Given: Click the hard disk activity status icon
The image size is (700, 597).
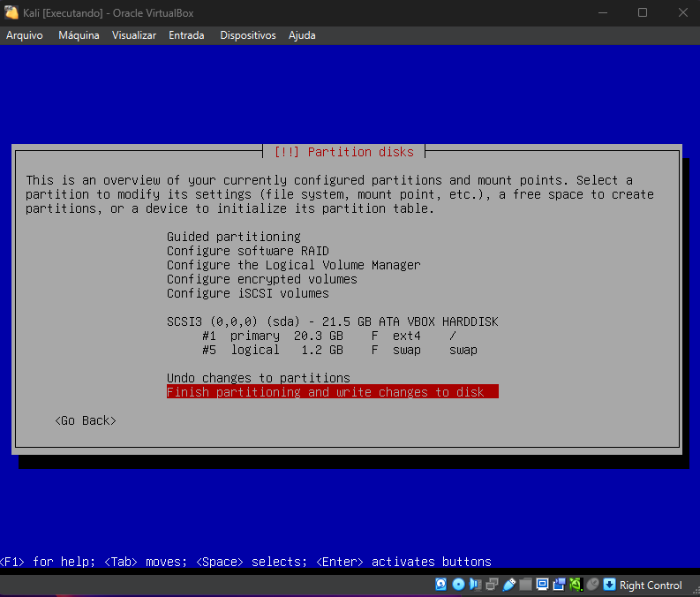Looking at the screenshot, I should [441, 585].
